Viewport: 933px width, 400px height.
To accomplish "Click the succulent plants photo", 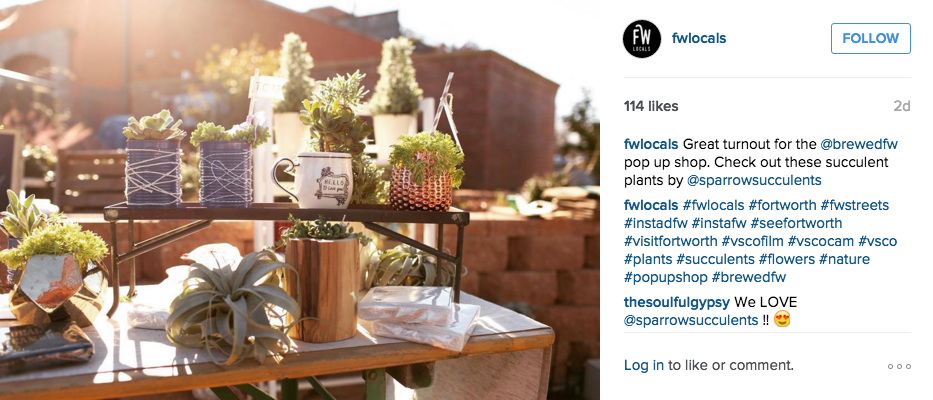I will click(300, 200).
